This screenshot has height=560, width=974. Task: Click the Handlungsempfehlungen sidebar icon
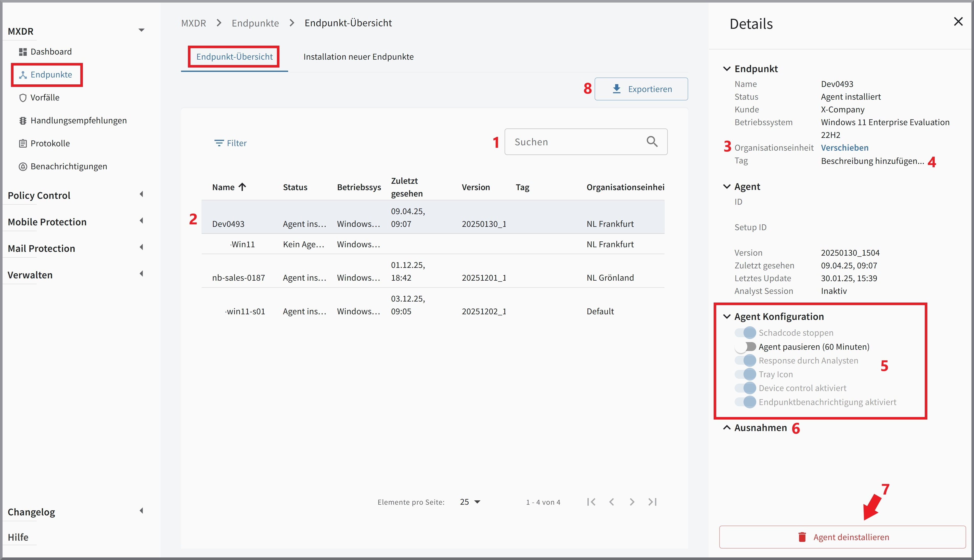(x=23, y=121)
